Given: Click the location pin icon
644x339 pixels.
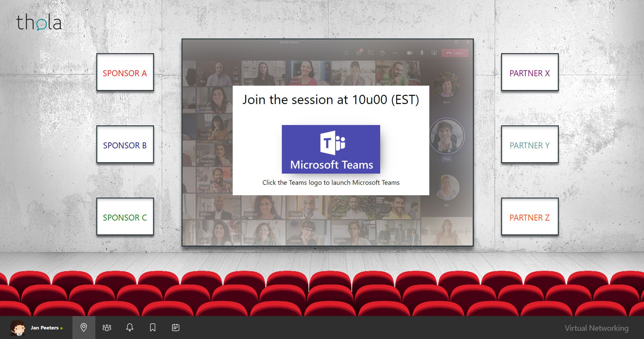Looking at the screenshot, I should [x=84, y=328].
